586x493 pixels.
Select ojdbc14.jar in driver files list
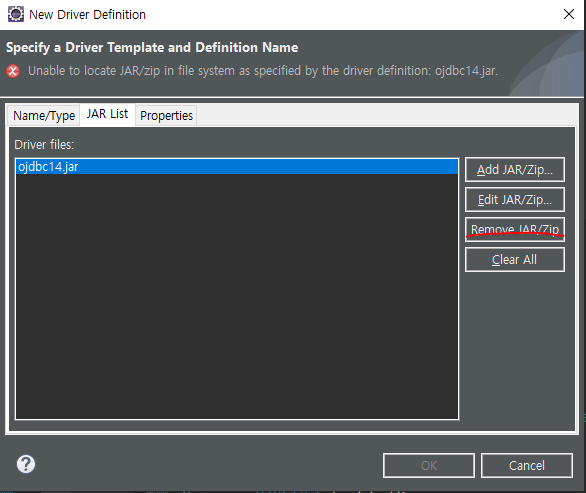pos(237,167)
